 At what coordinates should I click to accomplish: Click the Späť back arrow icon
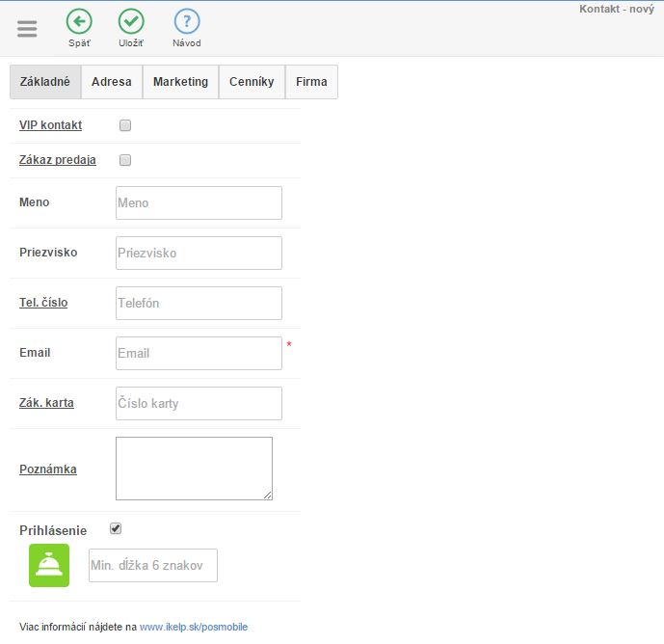(79, 21)
